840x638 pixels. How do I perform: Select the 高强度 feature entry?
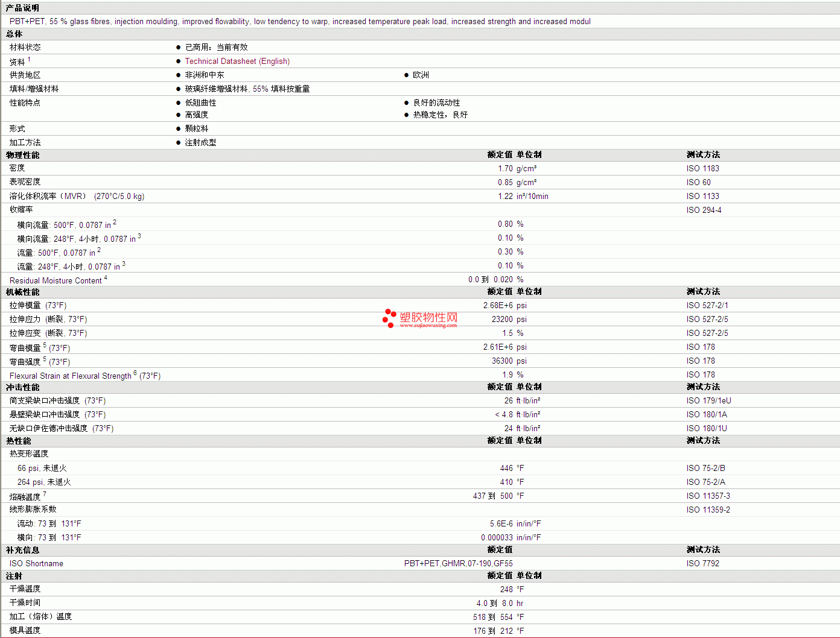tap(197, 115)
